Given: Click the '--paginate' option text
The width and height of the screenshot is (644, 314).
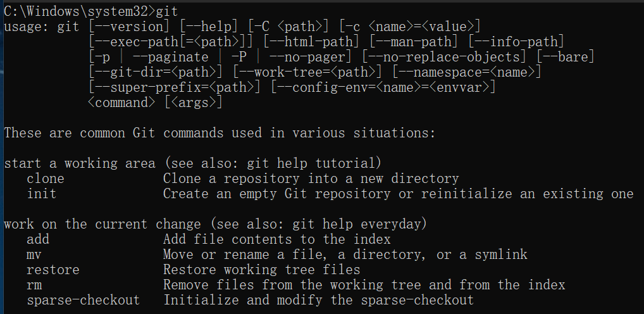Looking at the screenshot, I should (x=170, y=57).
